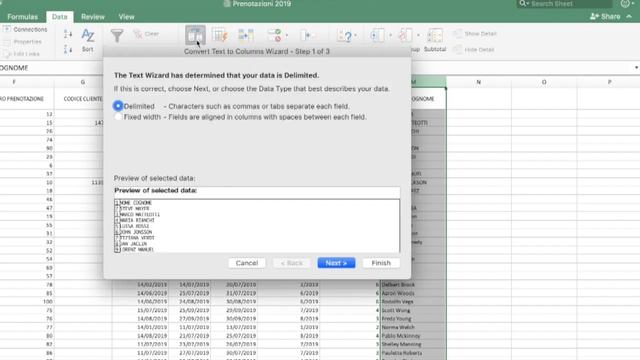Image resolution: width=640 pixels, height=360 pixels.
Task: Switch to the Review tab
Action: [x=93, y=17]
